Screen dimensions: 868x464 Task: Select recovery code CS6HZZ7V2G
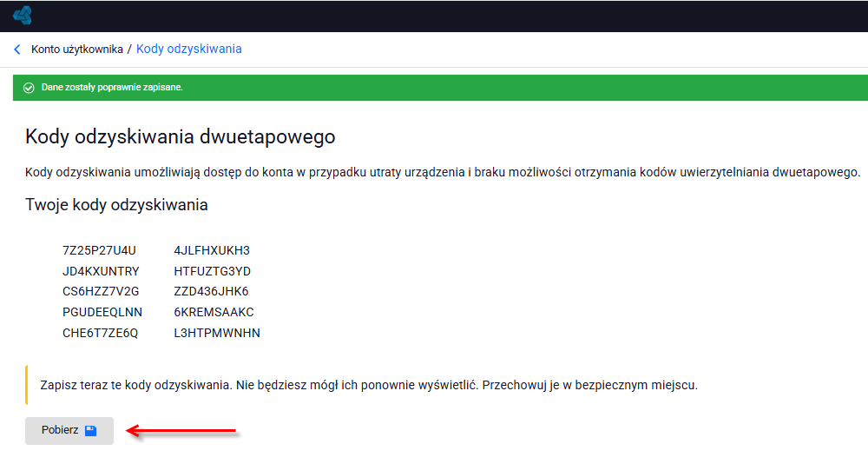(101, 292)
